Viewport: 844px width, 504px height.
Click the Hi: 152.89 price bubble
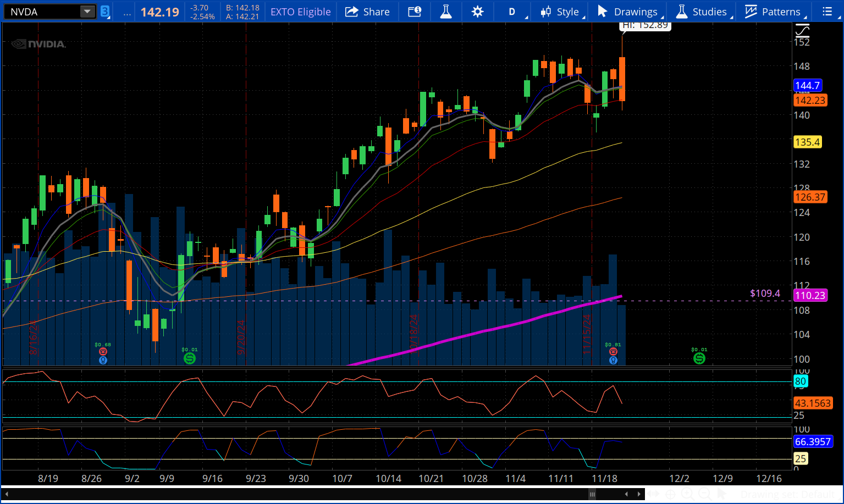coord(645,25)
